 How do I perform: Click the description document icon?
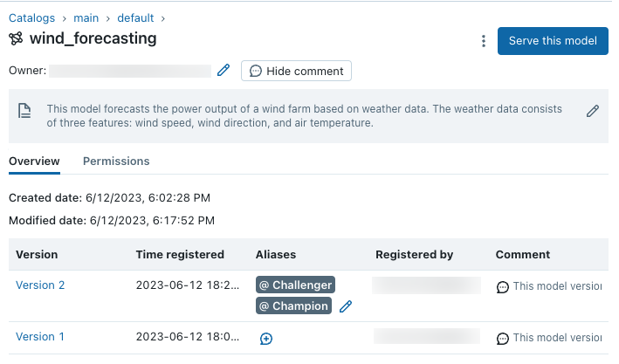[25, 110]
